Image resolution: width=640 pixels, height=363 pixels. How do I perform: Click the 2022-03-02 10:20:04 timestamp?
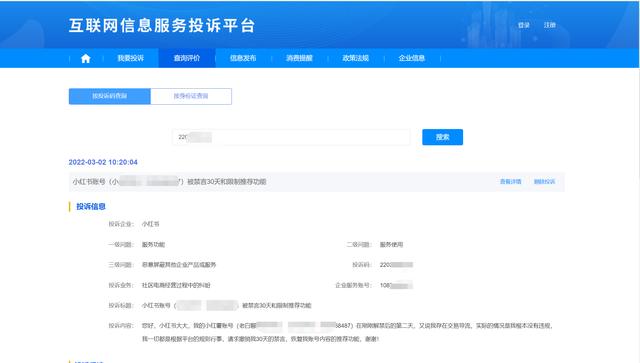coord(103,162)
